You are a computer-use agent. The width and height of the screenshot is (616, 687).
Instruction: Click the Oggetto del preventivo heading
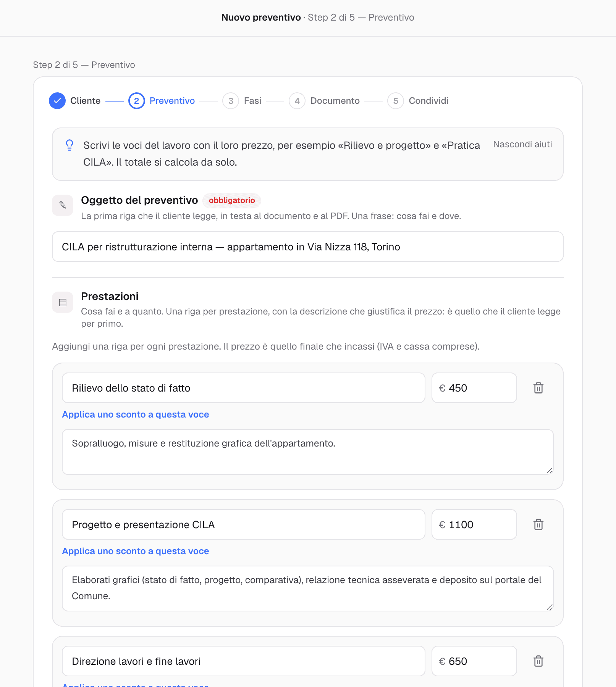(x=139, y=200)
